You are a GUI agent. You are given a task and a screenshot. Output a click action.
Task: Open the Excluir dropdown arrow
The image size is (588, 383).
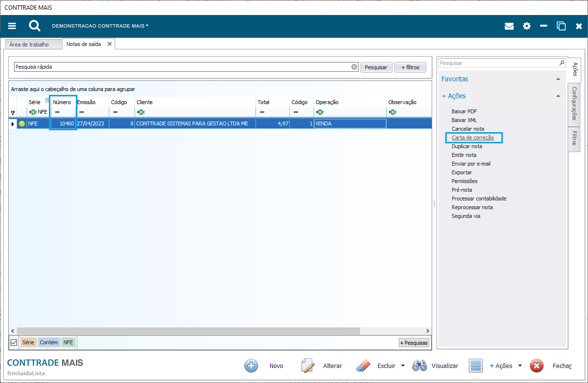click(x=403, y=366)
